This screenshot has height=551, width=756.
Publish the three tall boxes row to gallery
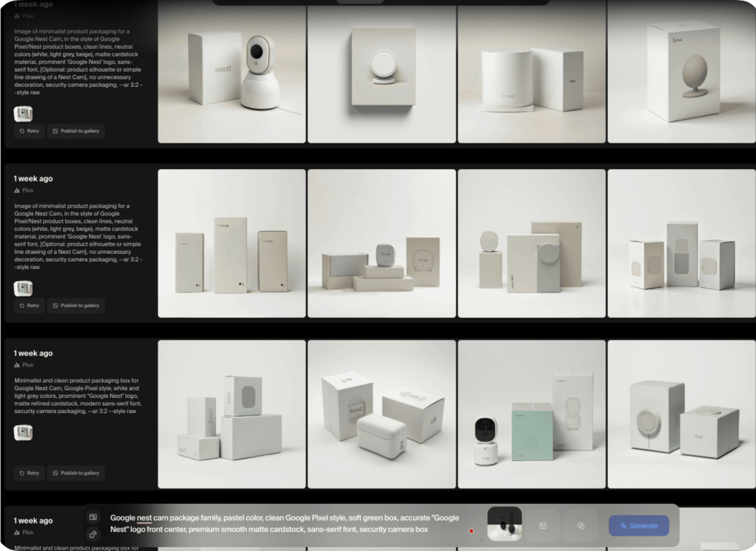tap(76, 305)
